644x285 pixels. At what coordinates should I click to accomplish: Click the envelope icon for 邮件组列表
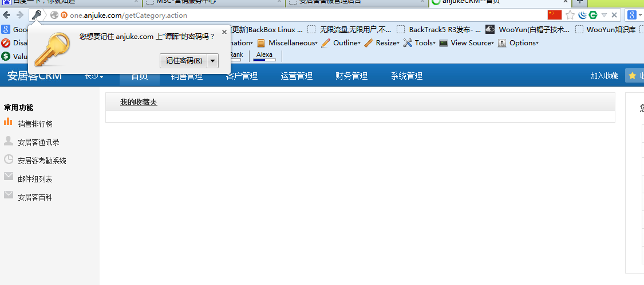point(8,176)
